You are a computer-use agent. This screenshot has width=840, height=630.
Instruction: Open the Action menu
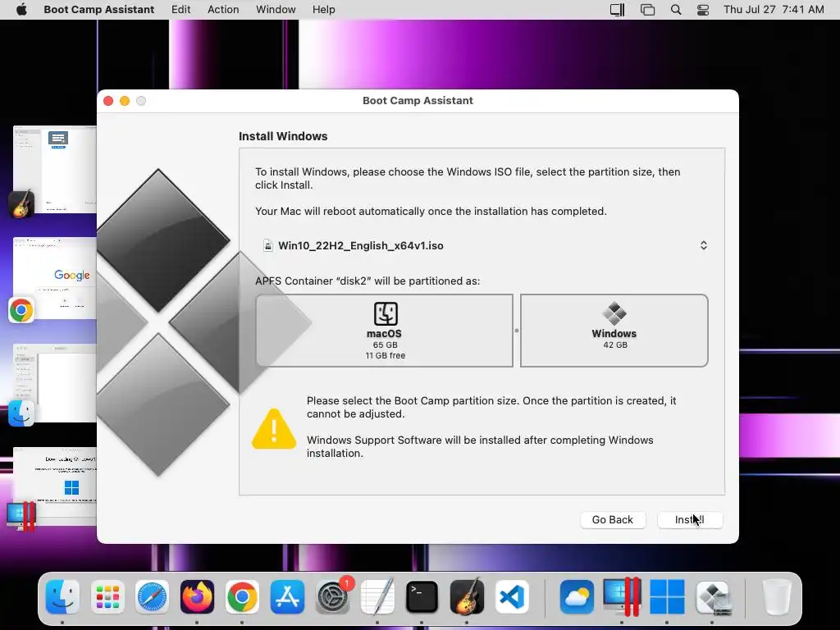pos(223,10)
